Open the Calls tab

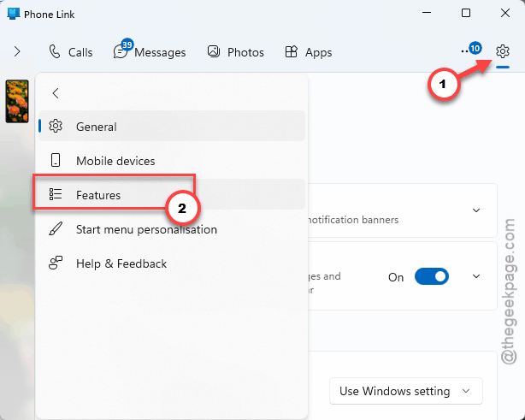point(71,52)
